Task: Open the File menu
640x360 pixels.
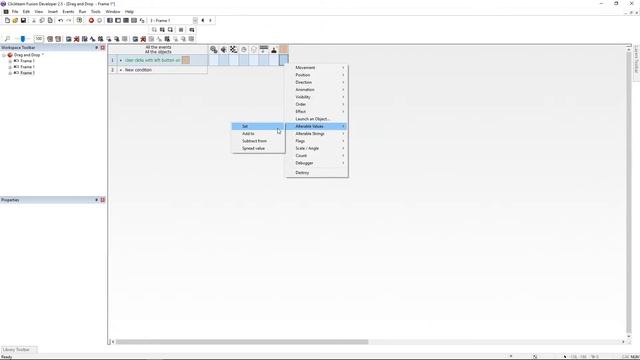Action: [x=15, y=12]
